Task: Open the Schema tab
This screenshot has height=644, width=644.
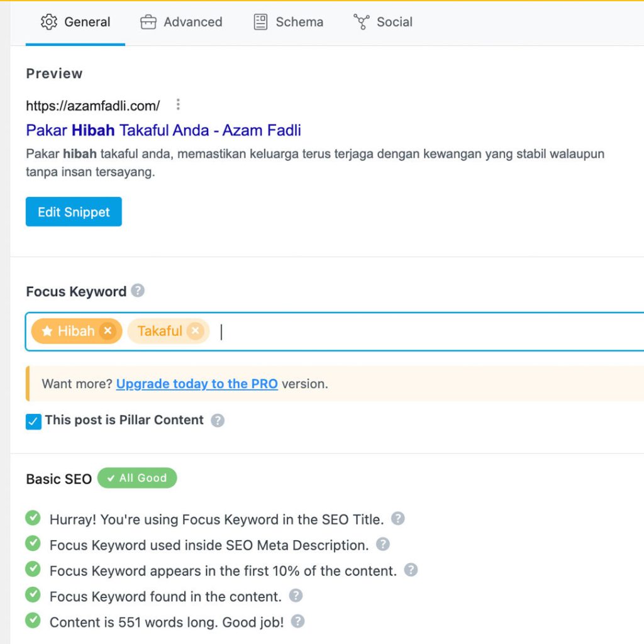Action: point(288,22)
